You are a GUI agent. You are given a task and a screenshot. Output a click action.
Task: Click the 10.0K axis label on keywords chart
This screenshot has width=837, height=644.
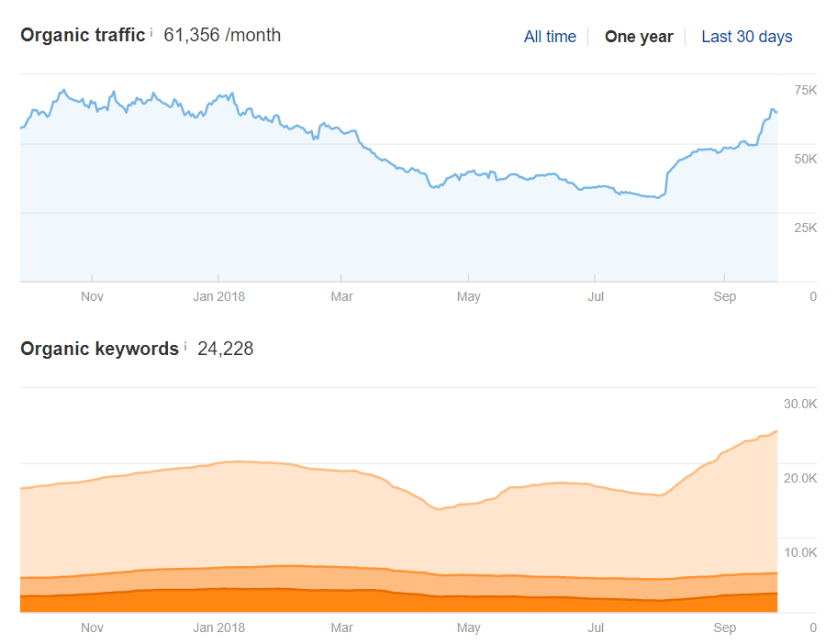pos(799,552)
